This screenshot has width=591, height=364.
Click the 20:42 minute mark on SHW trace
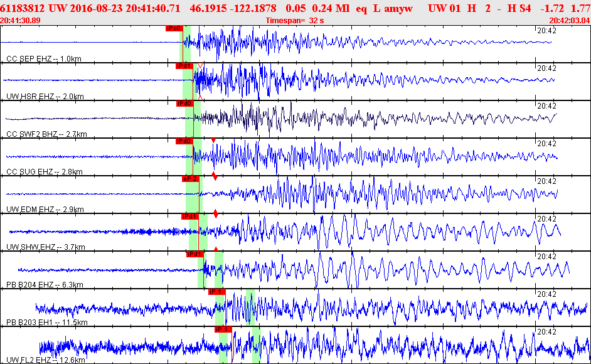click(x=546, y=219)
